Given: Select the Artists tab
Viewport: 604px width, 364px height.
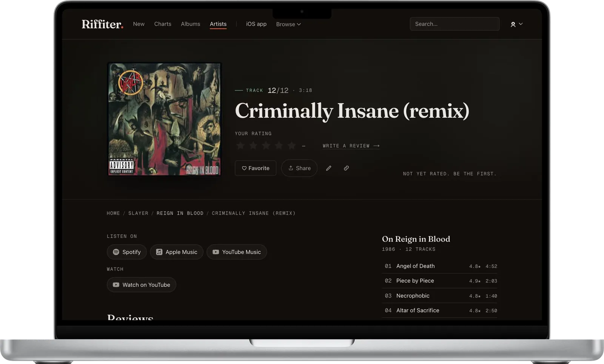Looking at the screenshot, I should pos(218,24).
